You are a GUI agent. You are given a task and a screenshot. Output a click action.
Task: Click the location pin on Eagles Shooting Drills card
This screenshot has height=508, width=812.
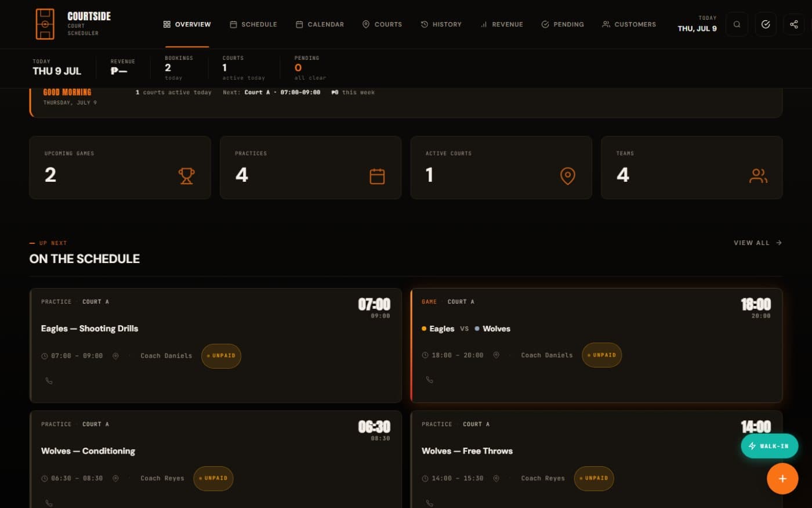pyautogui.click(x=115, y=356)
